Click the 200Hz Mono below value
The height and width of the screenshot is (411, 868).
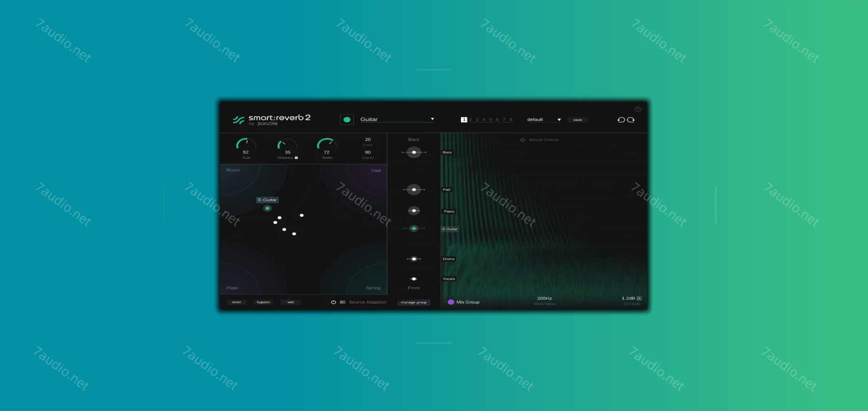tap(544, 298)
